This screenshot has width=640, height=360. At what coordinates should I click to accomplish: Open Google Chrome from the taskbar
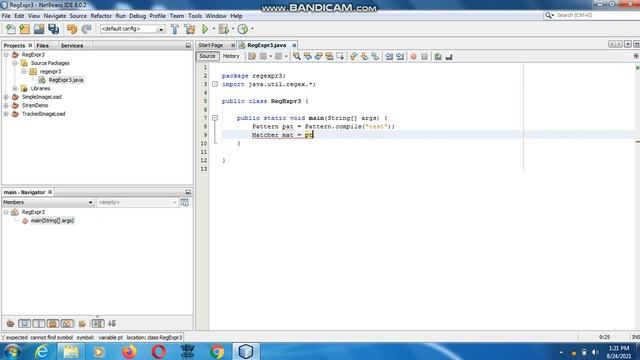(217, 351)
